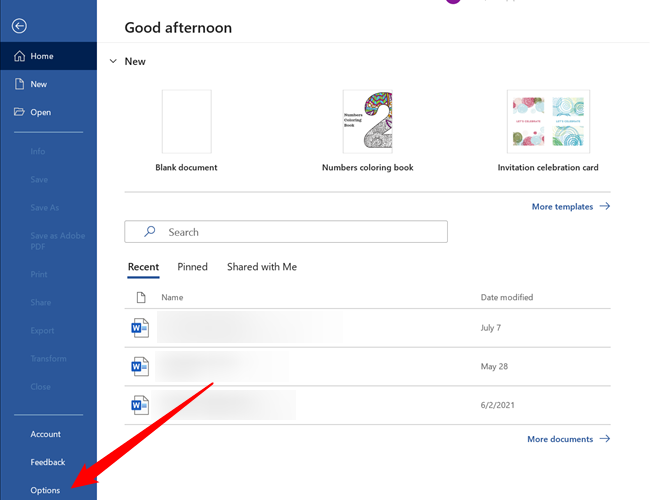Open the Numbers coloring book template
Viewport: 650px width, 500px height.
point(367,121)
